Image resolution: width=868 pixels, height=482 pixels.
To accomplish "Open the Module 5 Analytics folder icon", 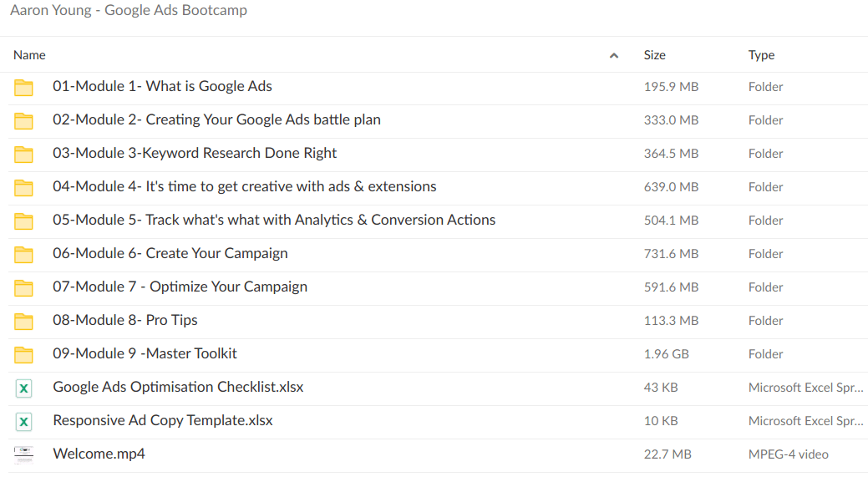I will [x=23, y=221].
